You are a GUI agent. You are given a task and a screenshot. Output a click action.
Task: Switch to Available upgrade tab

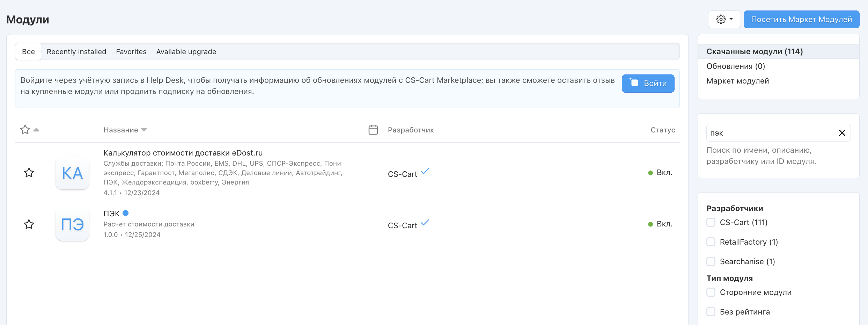click(x=186, y=52)
